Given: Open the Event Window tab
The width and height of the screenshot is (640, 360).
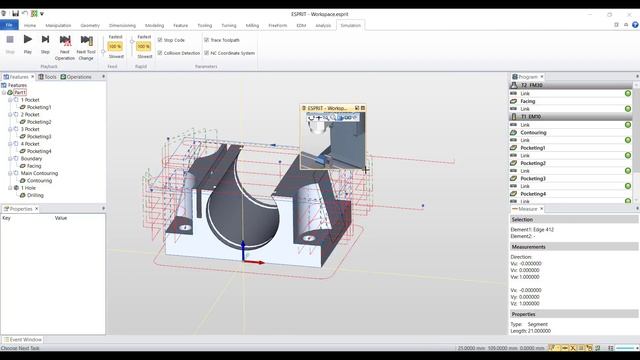Looking at the screenshot, I should click(22, 340).
